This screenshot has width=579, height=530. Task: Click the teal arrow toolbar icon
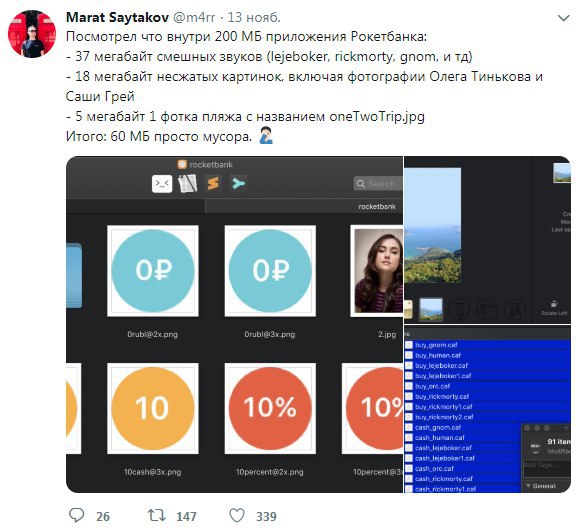click(x=238, y=183)
